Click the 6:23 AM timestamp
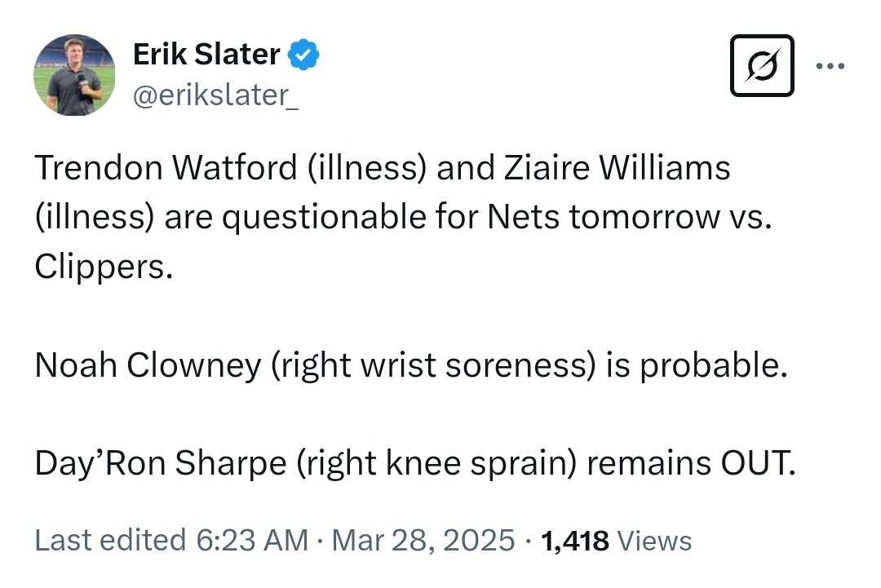The width and height of the screenshot is (881, 588). (252, 540)
